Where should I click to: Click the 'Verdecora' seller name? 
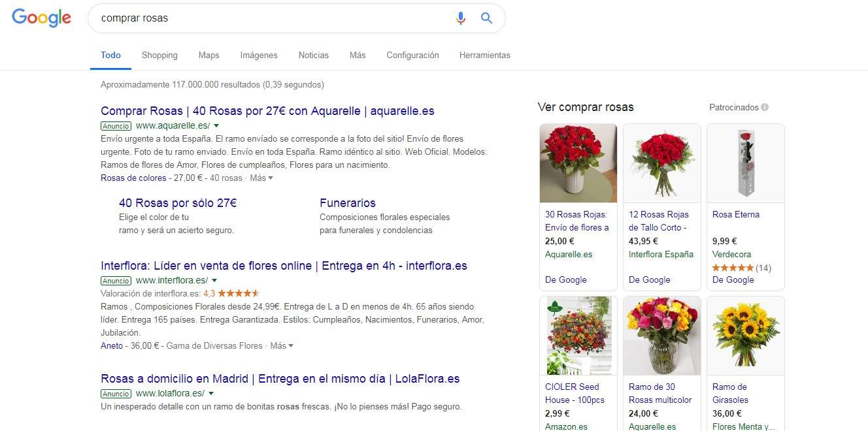tap(732, 254)
